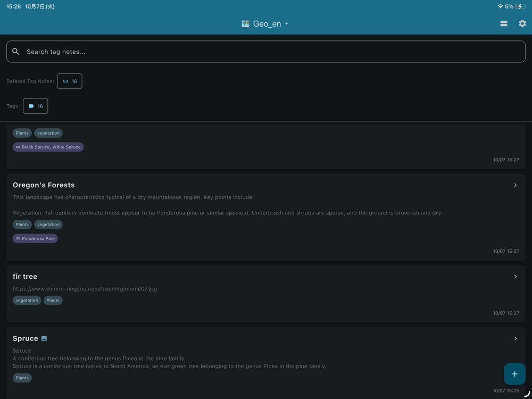Expand the fir tree note chevron
532x399 pixels.
[516, 277]
